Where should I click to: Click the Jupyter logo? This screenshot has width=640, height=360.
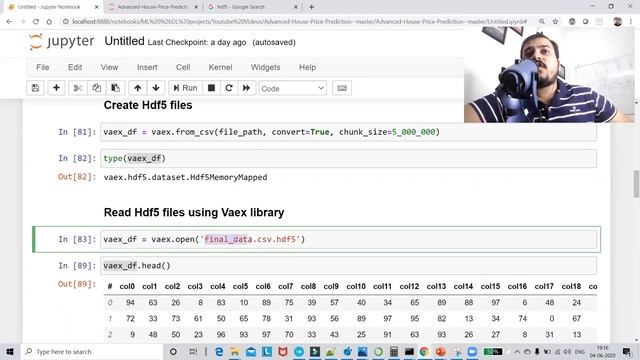[61, 42]
